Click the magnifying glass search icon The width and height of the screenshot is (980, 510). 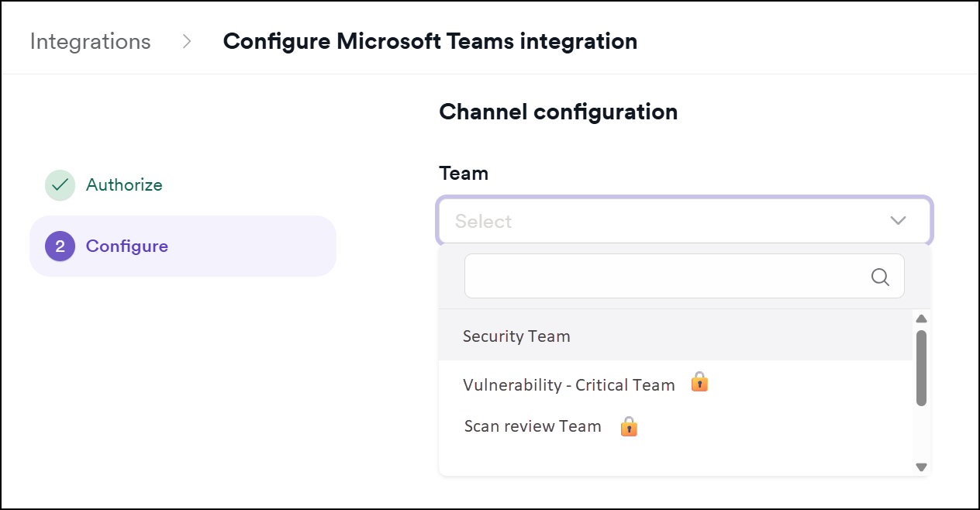880,276
